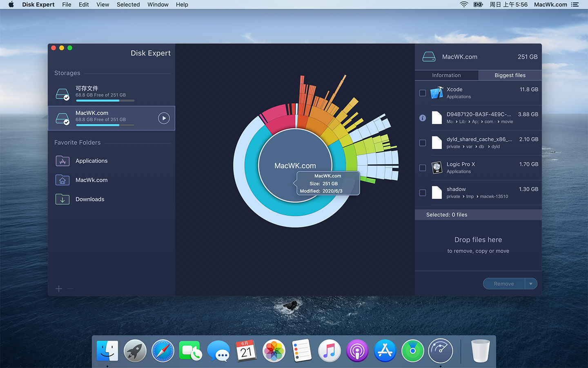Viewport: 588px width, 368px height.
Task: Open the Help menu
Action: click(182, 4)
